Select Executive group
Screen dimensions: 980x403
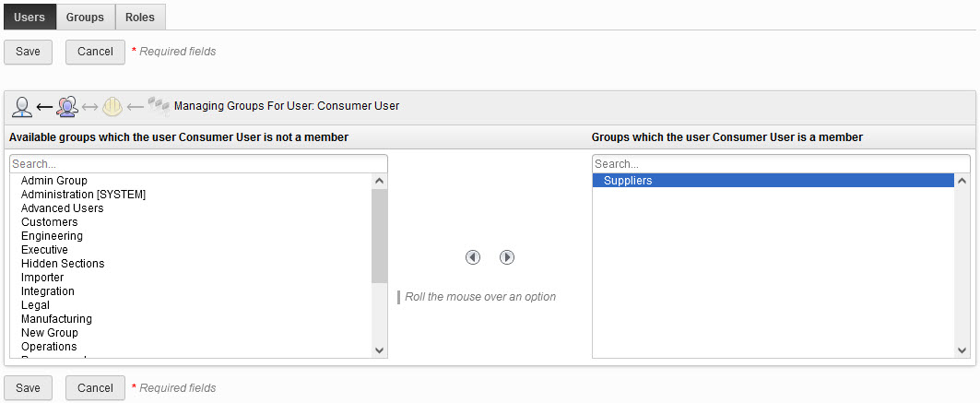(x=191, y=249)
